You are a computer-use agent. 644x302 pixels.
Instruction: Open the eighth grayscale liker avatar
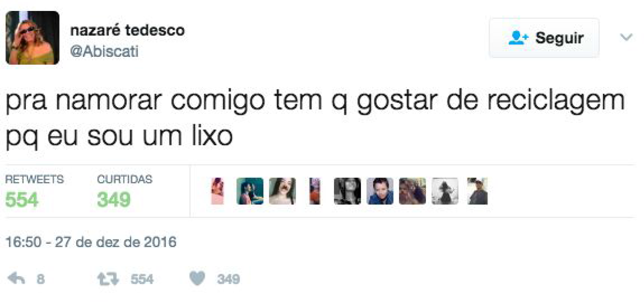click(x=445, y=191)
